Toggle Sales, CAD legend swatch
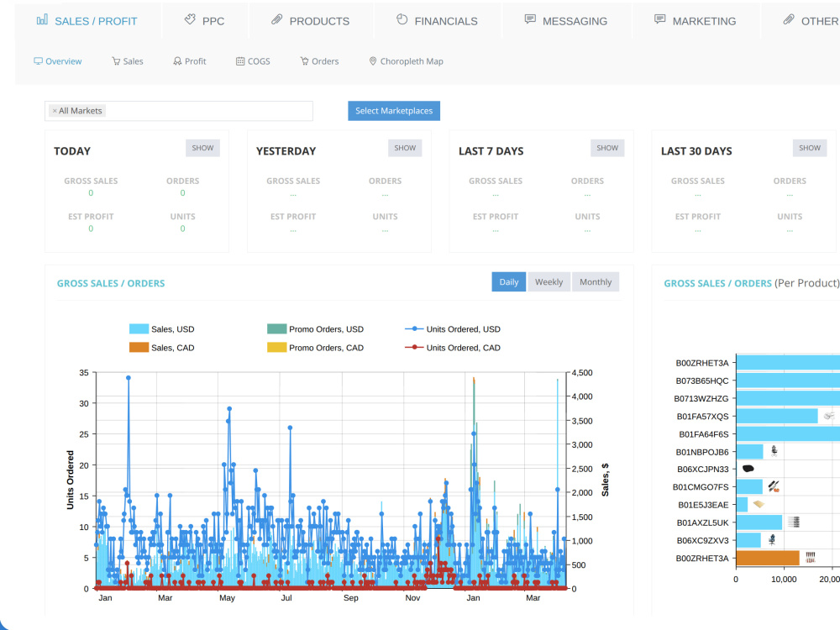Image resolution: width=840 pixels, height=630 pixels. [x=139, y=348]
